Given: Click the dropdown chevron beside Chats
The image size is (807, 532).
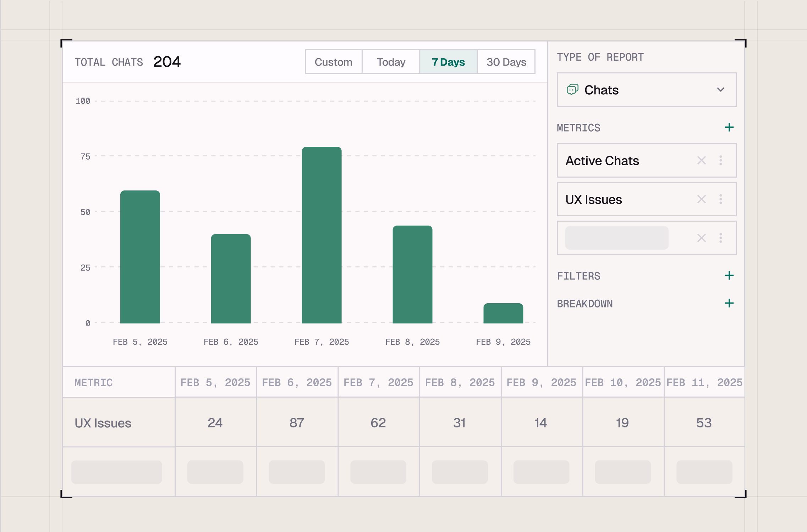Looking at the screenshot, I should (x=720, y=90).
